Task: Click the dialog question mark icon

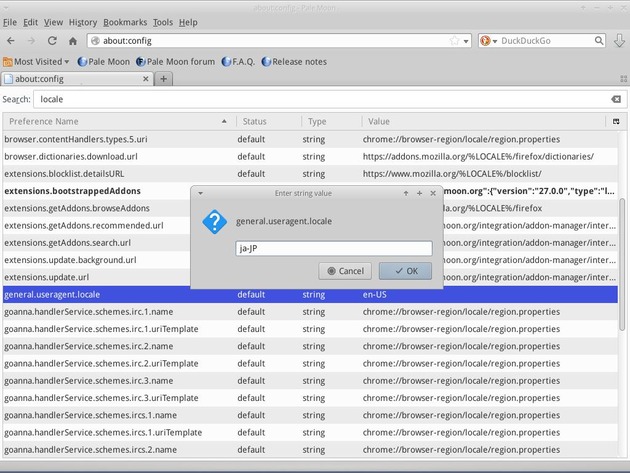Action: pyautogui.click(x=215, y=221)
